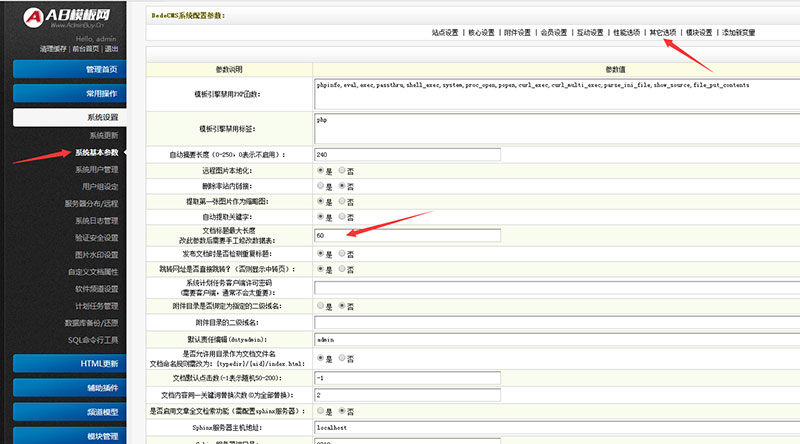Click the Sphinx host field showing localhost
Viewport: 800px width, 444px height.
coord(557,428)
